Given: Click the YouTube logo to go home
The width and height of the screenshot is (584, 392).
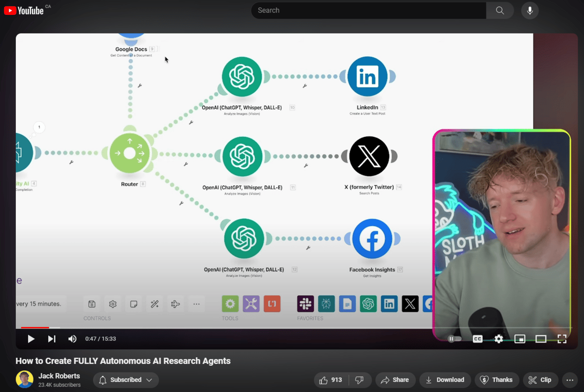Looking at the screenshot, I should 24,10.
